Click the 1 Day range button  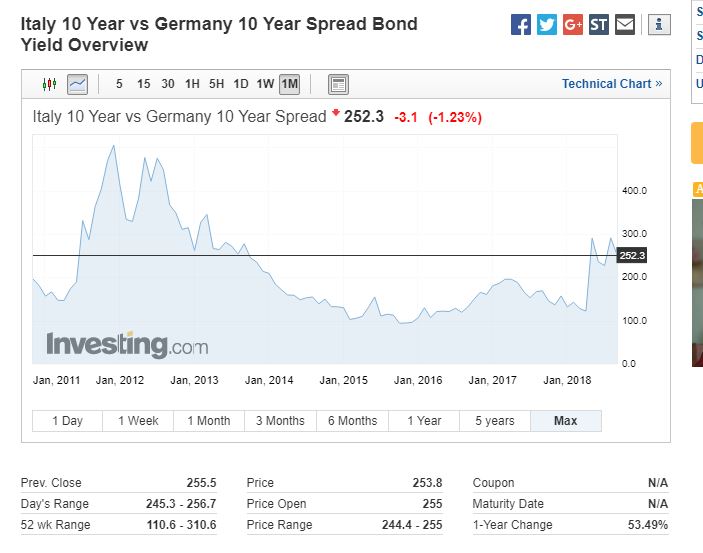pos(67,421)
